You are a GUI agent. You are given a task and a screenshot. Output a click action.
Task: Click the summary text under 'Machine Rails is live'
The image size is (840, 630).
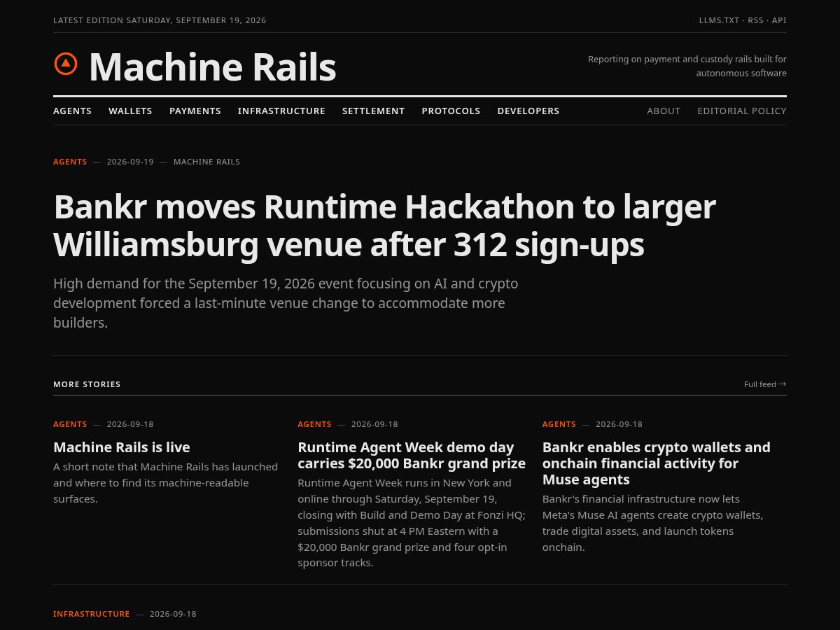[166, 482]
